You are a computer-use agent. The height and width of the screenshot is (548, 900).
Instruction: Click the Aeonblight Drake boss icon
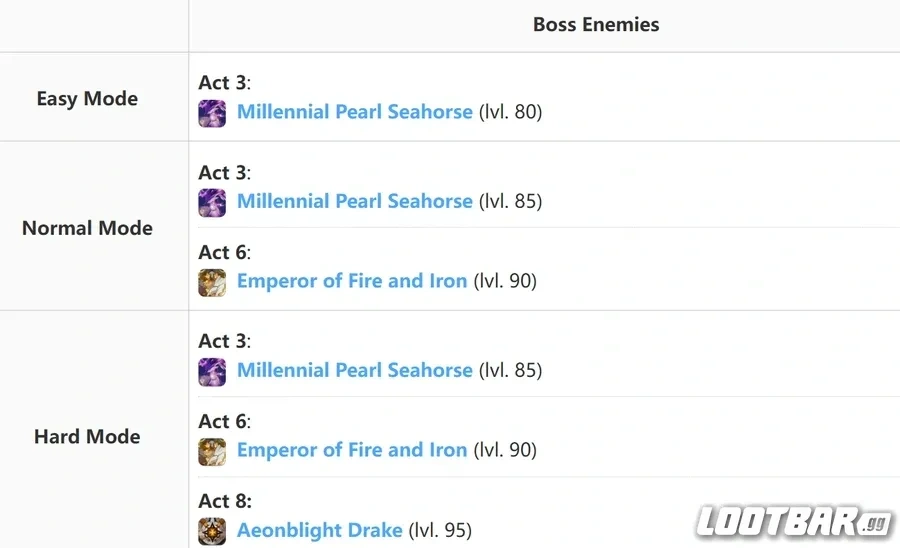(x=212, y=531)
